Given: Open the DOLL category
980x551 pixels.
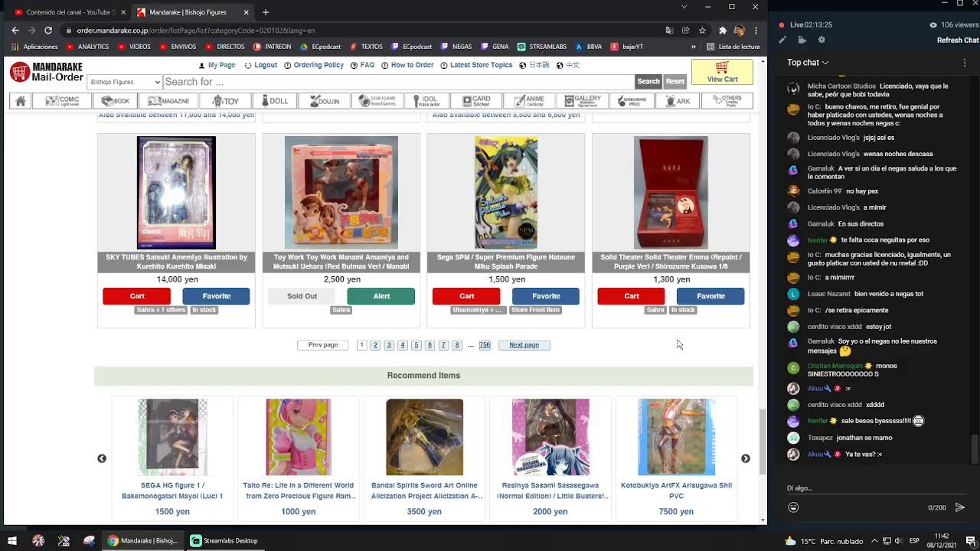Looking at the screenshot, I should point(274,101).
